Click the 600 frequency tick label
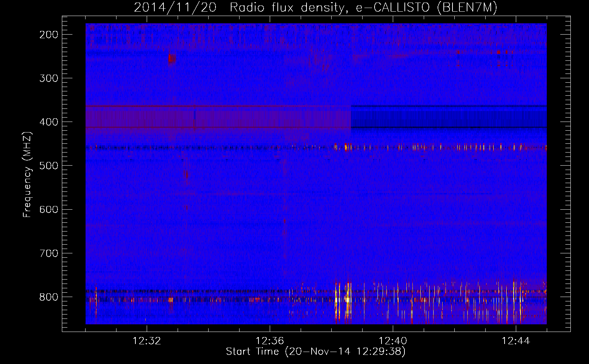The image size is (589, 364). tap(49, 209)
